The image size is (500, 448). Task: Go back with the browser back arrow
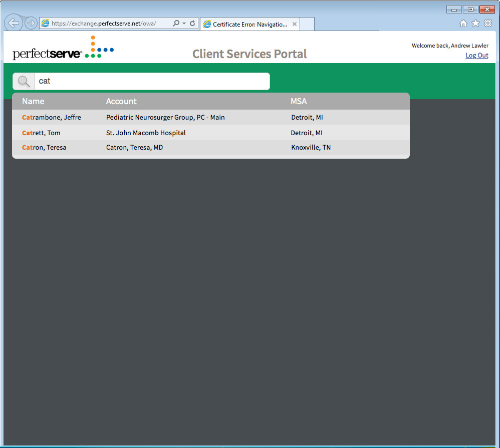pos(14,23)
